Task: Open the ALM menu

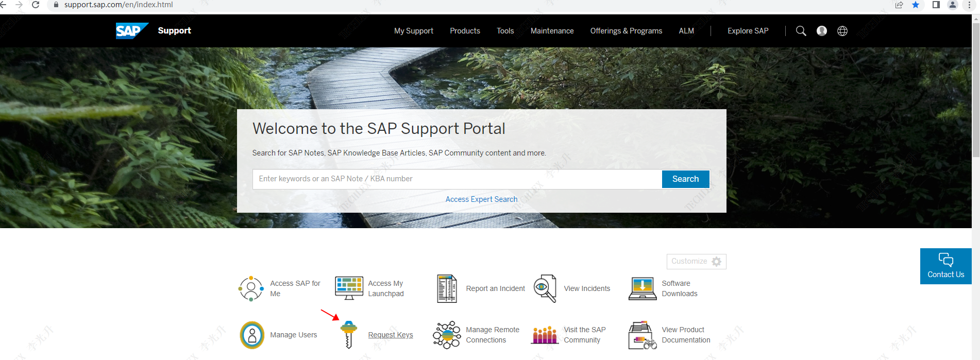Action: click(686, 31)
